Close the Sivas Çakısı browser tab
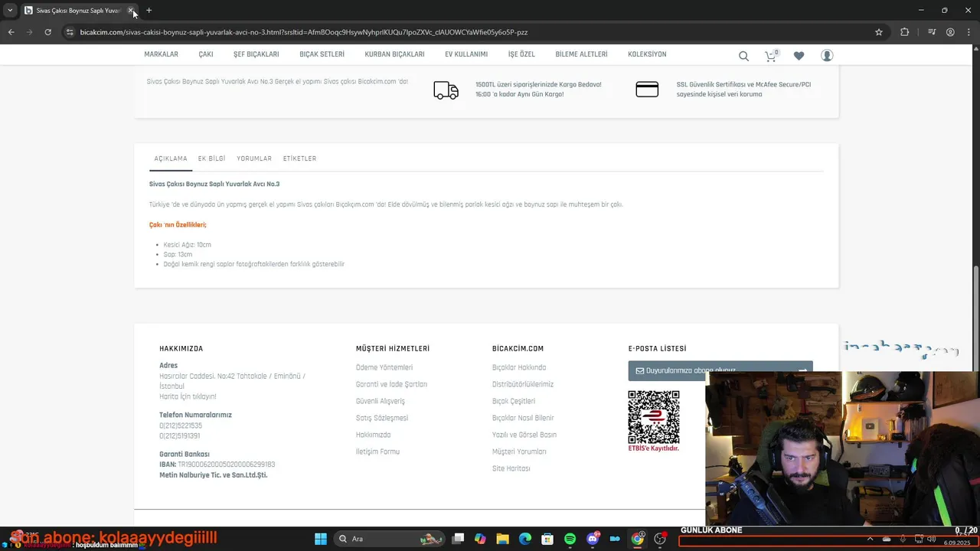980x551 pixels. (x=131, y=11)
